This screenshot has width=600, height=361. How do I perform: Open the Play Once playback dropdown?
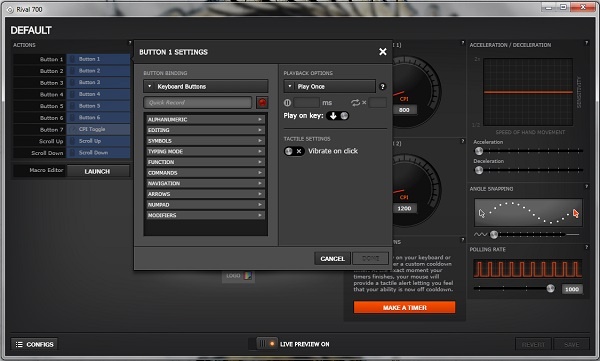[x=329, y=87]
